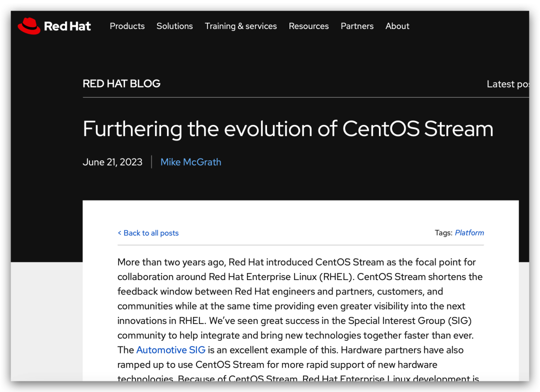
Task: Click the article title 'Furthering the evolution of CentOS Stream'
Action: coord(288,129)
